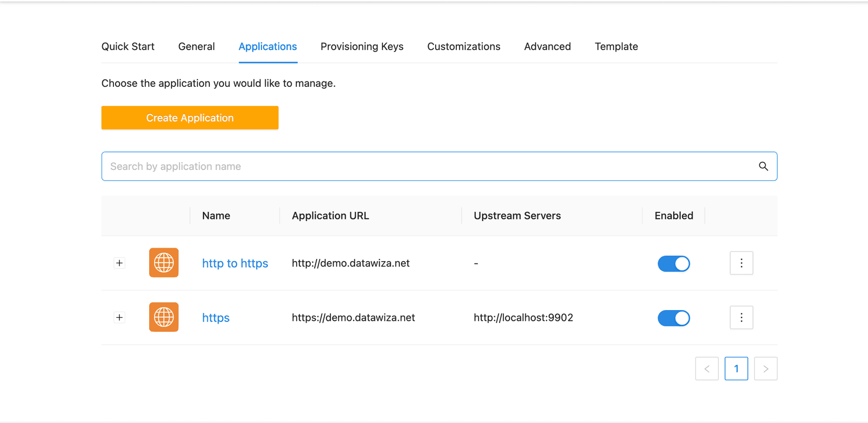Open the Customizations tab

click(x=464, y=47)
